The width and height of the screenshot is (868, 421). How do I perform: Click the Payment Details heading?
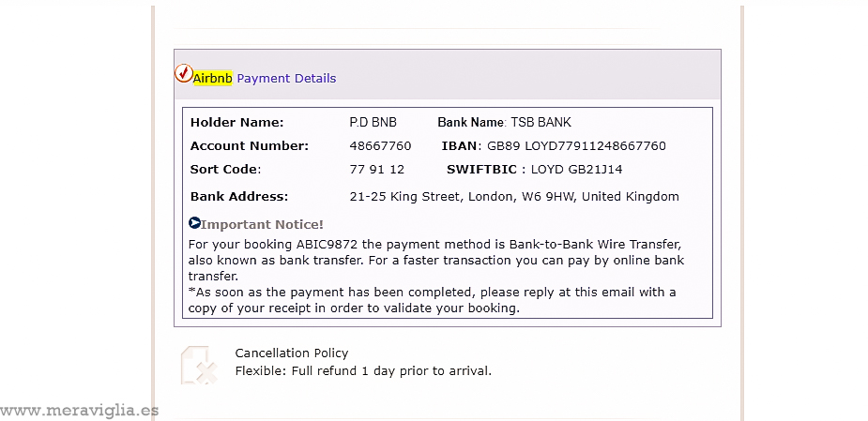(x=286, y=78)
